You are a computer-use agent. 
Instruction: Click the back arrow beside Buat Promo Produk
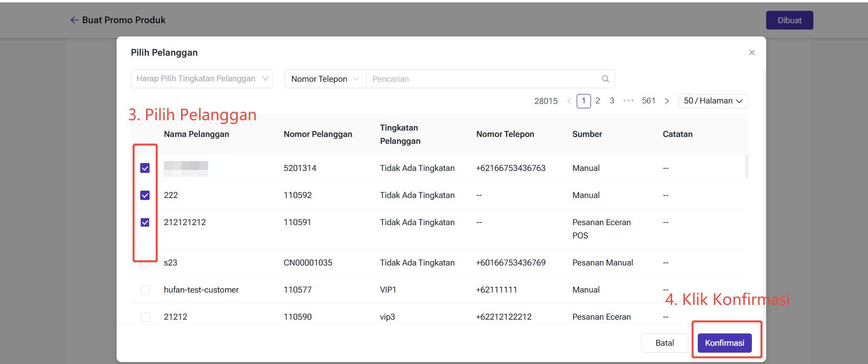(74, 20)
